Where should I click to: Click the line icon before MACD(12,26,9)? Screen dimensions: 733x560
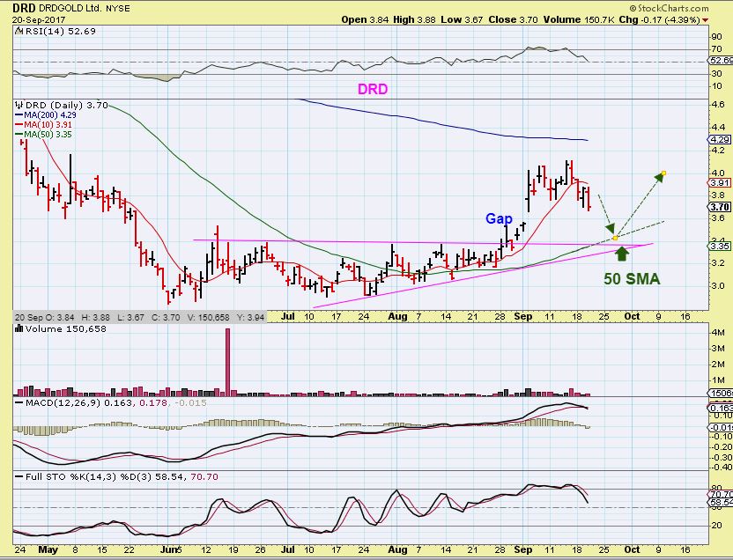19,402
